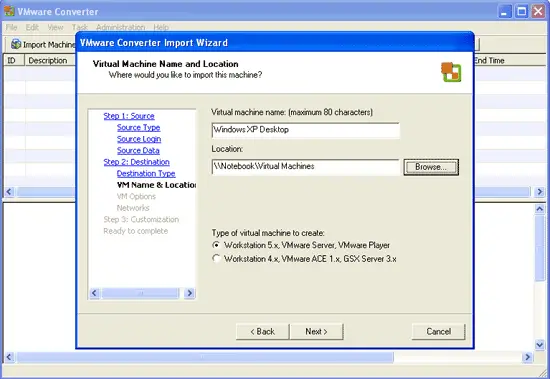
Task: Click the bottom scrollbar right arrow
Action: [527, 357]
